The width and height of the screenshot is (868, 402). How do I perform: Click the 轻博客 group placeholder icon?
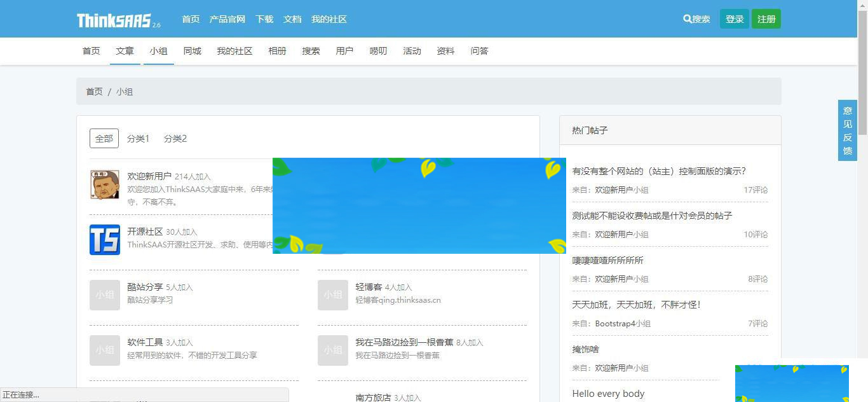[332, 295]
